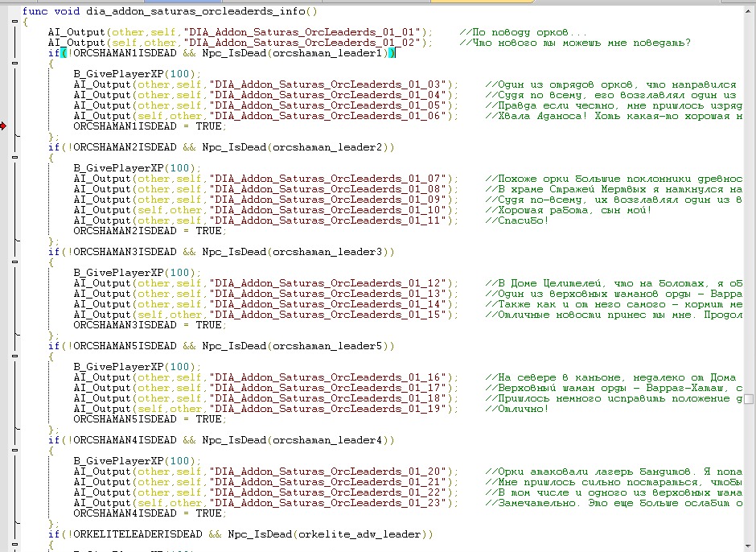Click the comment 'Спасибо!'
756x552 pixels.
(x=517, y=220)
